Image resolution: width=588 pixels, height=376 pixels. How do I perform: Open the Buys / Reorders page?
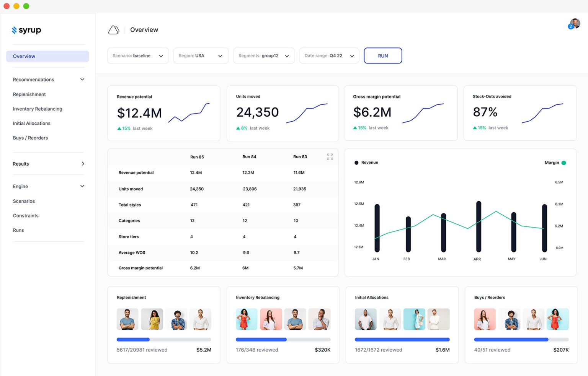[30, 138]
